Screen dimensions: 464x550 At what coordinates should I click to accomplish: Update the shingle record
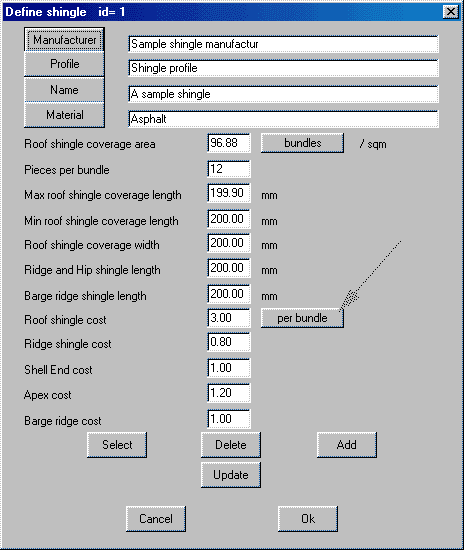(x=231, y=475)
